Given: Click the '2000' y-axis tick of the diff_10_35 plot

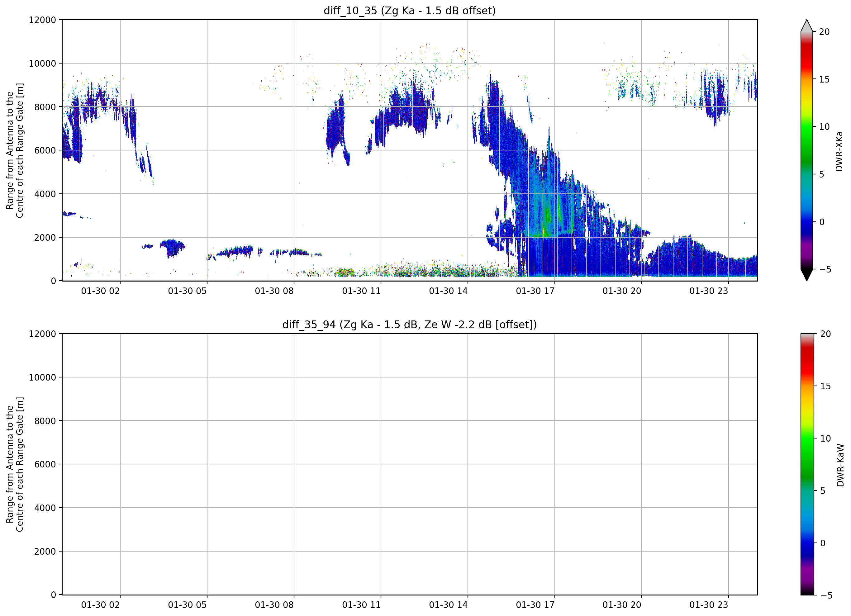Looking at the screenshot, I should coord(45,238).
